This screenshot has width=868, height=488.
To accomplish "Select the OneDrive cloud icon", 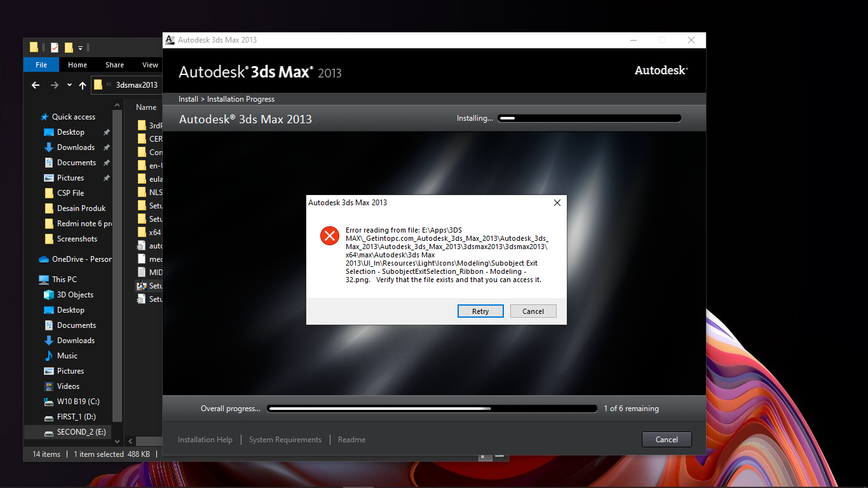I will point(44,259).
